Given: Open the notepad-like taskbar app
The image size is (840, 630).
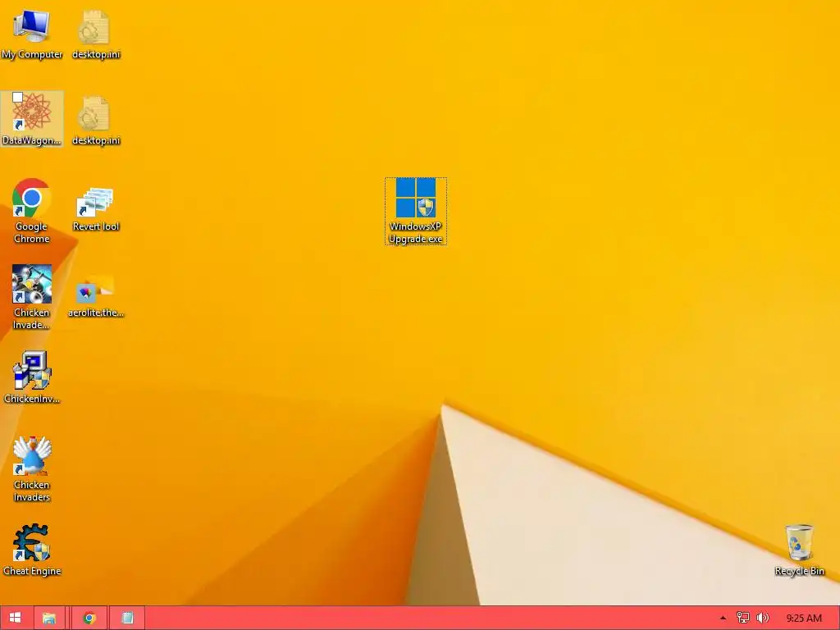Looking at the screenshot, I should coord(127,618).
